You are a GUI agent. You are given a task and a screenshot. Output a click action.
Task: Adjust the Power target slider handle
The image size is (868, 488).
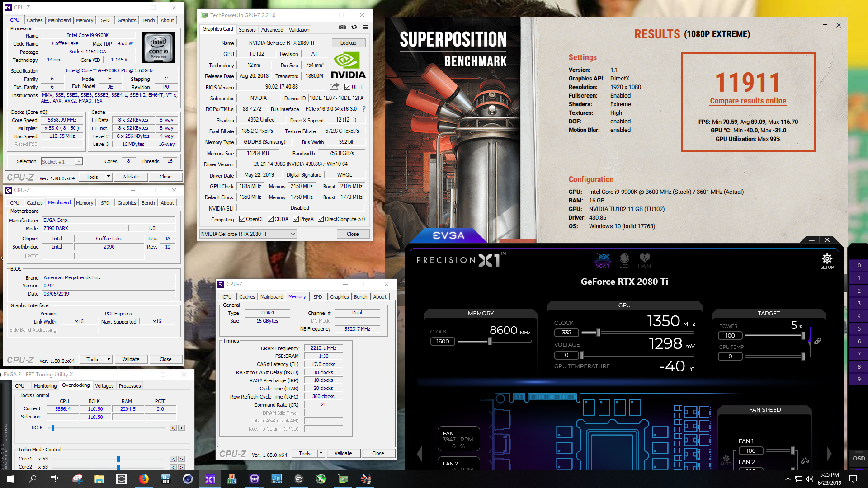[803, 336]
